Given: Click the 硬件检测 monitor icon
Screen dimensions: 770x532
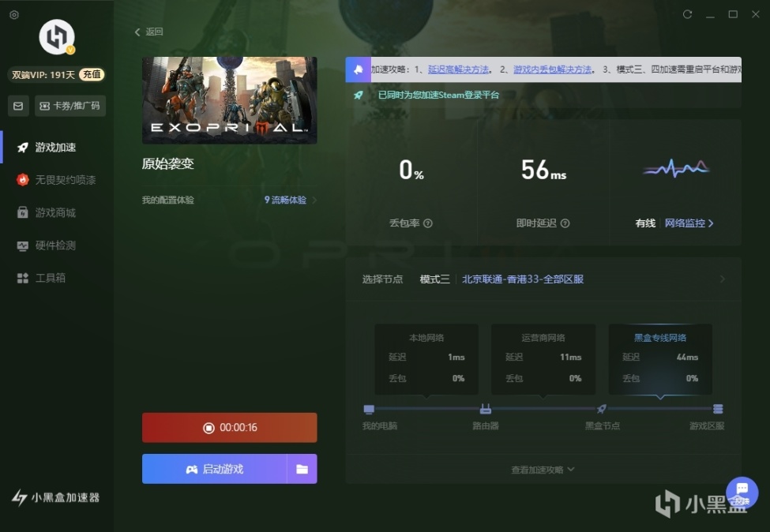Looking at the screenshot, I should point(23,246).
